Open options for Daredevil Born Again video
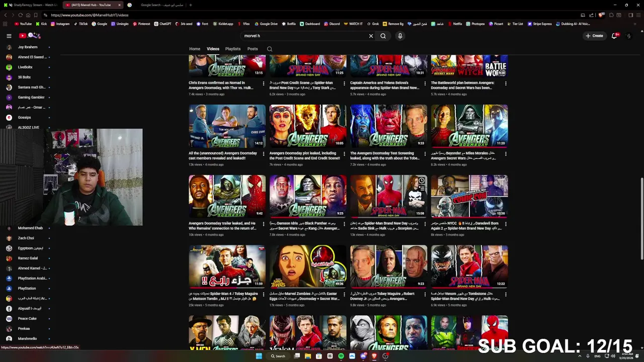This screenshot has height=362, width=644. coord(506,224)
